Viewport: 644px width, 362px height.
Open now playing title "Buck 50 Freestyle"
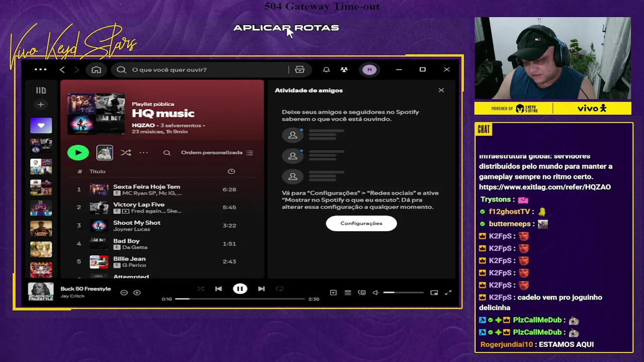click(x=86, y=289)
